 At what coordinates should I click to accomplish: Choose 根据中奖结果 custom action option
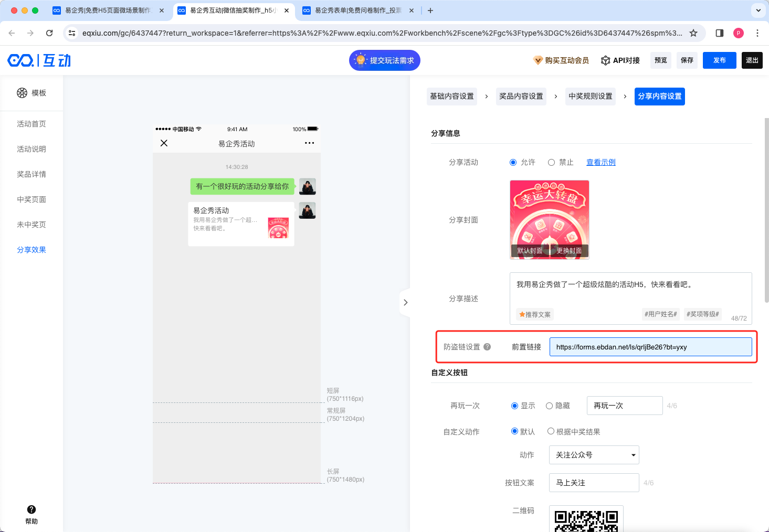click(551, 431)
